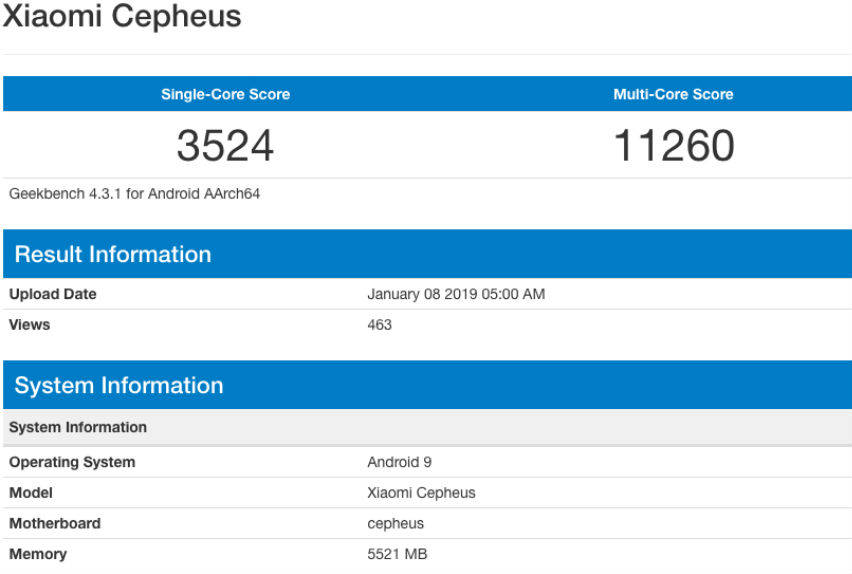This screenshot has width=852, height=574.
Task: Select the Operating System label
Action: pos(72,463)
